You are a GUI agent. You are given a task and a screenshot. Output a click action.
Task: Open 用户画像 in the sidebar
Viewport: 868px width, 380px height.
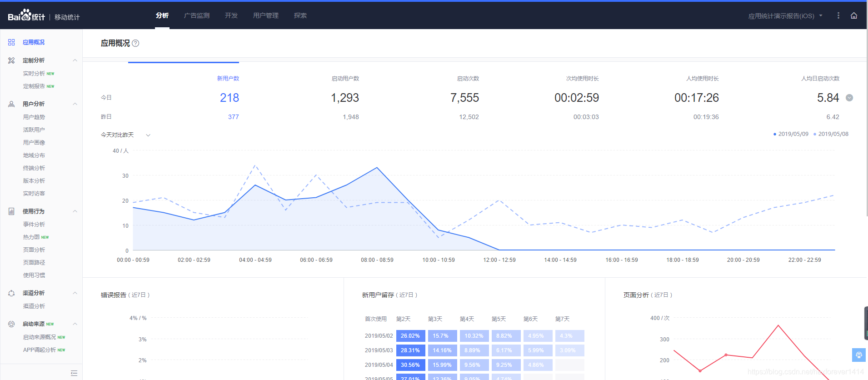pos(34,143)
